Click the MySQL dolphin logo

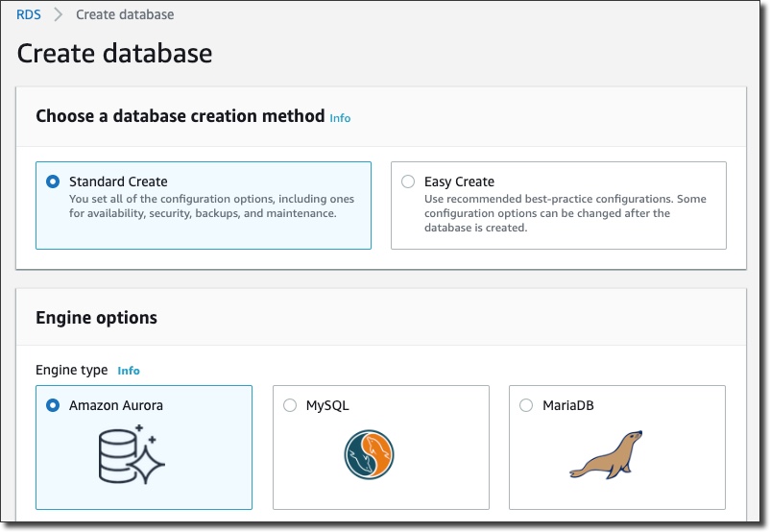370,454
